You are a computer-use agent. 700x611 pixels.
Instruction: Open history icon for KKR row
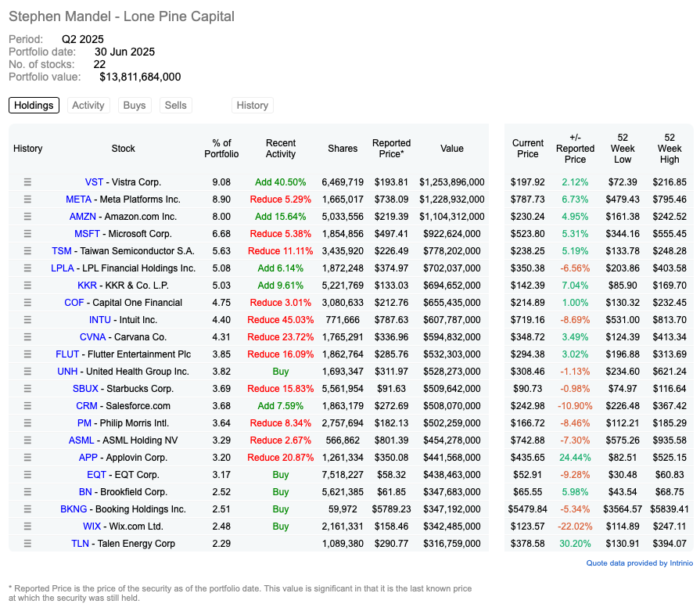(x=27, y=286)
